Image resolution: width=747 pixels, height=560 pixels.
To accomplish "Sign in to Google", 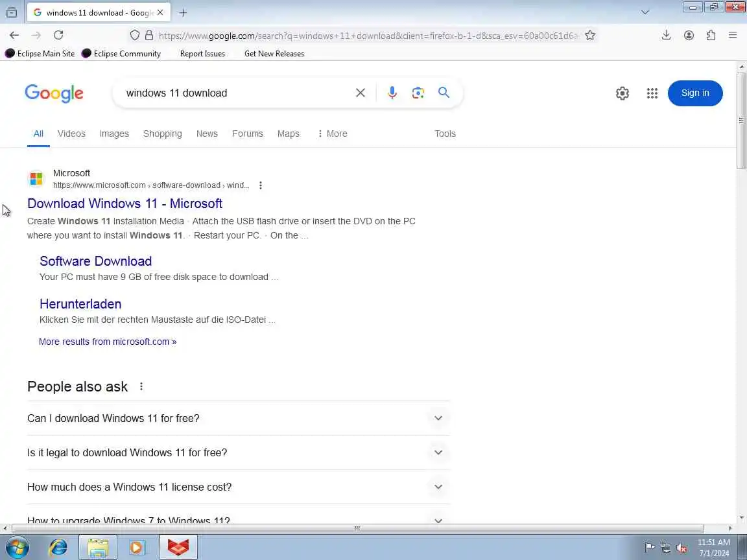I will click(x=695, y=93).
